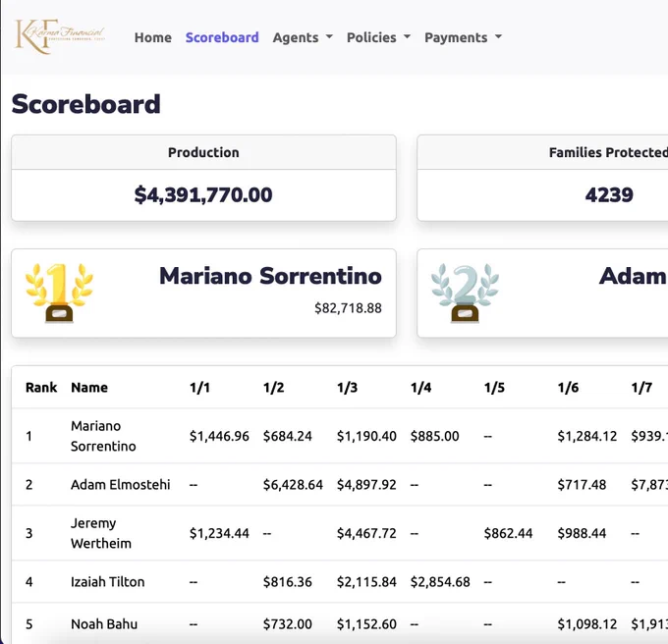Click the $717.48 cell
The width and height of the screenshot is (668, 644).
(582, 484)
